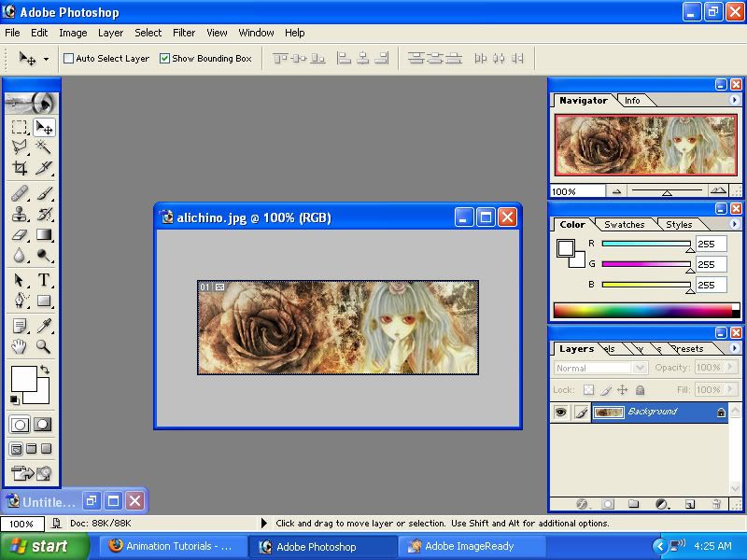Image resolution: width=747 pixels, height=560 pixels.
Task: Reset default foreground and background colors
Action: (x=15, y=400)
